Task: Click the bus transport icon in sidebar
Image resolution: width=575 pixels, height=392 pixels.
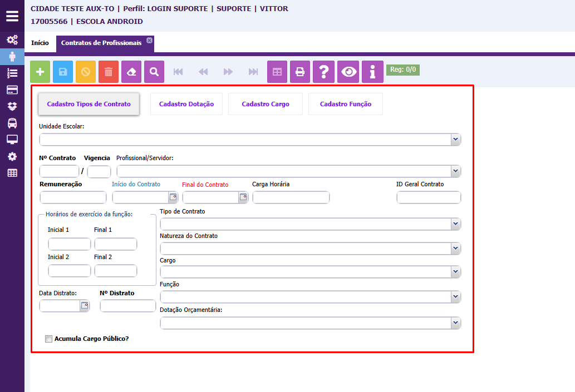Action: pos(12,123)
